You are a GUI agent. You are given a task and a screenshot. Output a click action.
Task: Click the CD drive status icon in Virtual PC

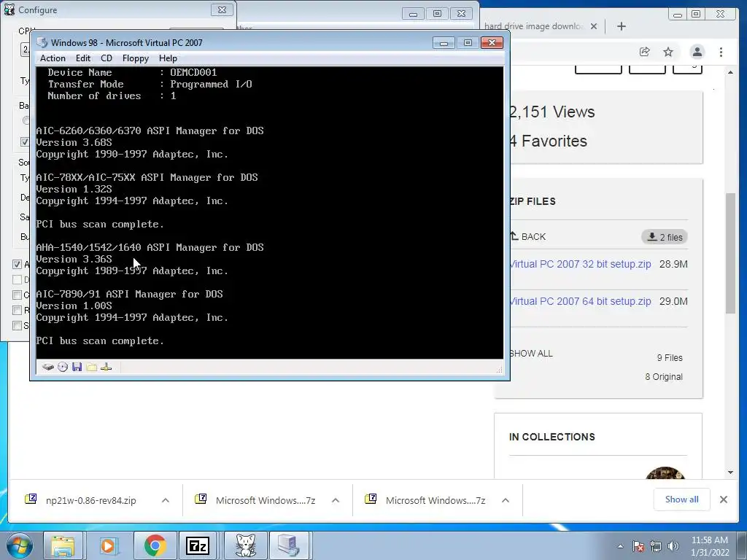(63, 367)
